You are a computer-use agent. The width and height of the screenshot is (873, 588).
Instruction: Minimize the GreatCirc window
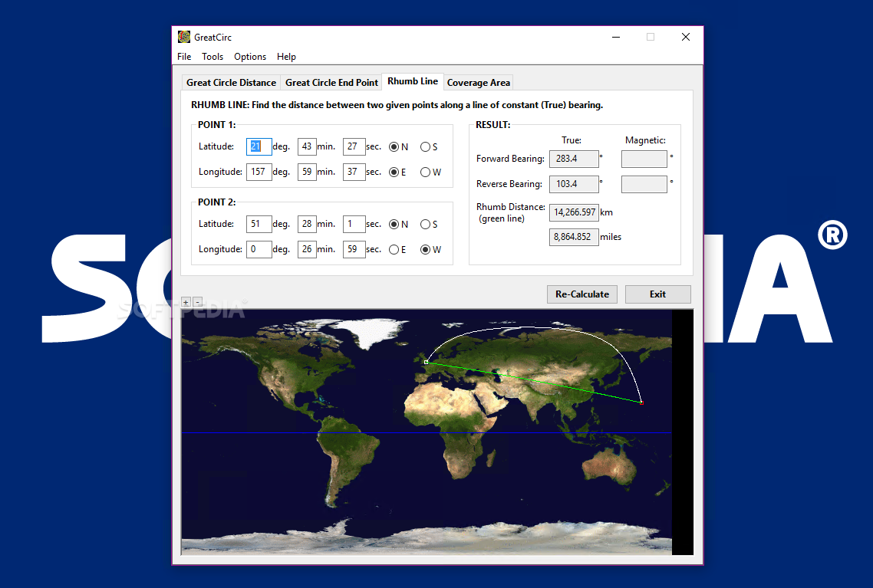(x=616, y=38)
